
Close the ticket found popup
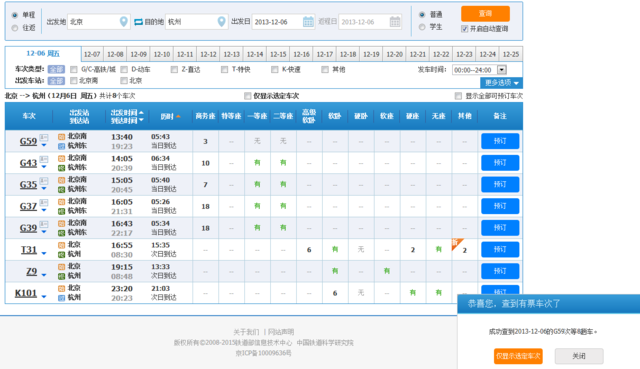[x=579, y=356]
